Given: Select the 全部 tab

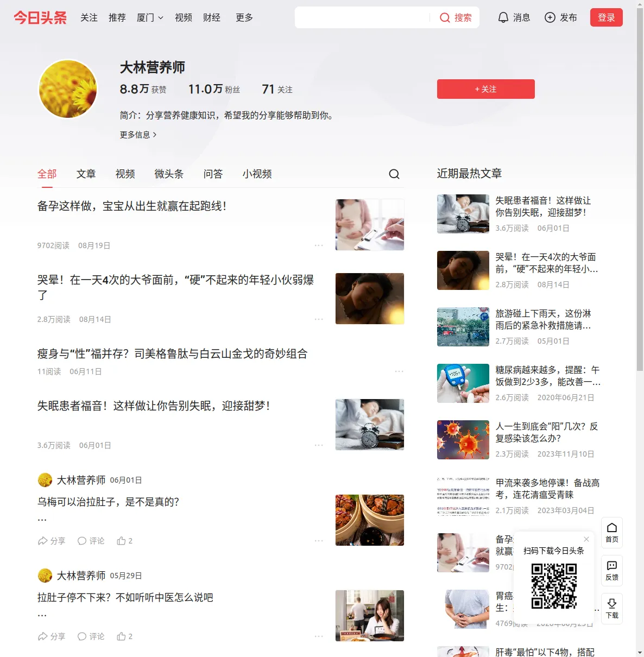Looking at the screenshot, I should 47,174.
